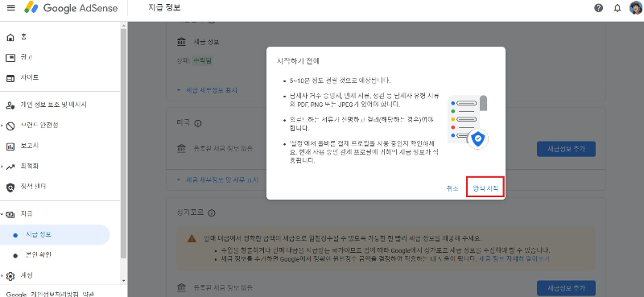Click the 광고 (Ads) sidebar icon
The height and width of the screenshot is (297, 644).
click(10, 57)
